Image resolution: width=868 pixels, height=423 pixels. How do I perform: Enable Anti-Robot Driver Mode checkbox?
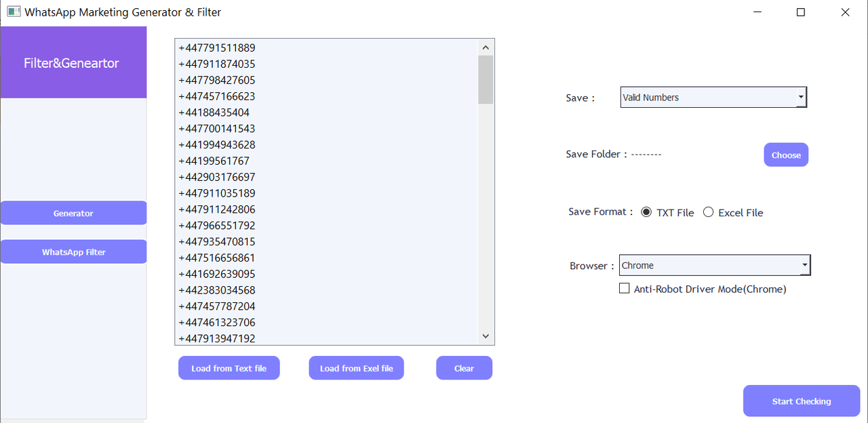click(625, 288)
